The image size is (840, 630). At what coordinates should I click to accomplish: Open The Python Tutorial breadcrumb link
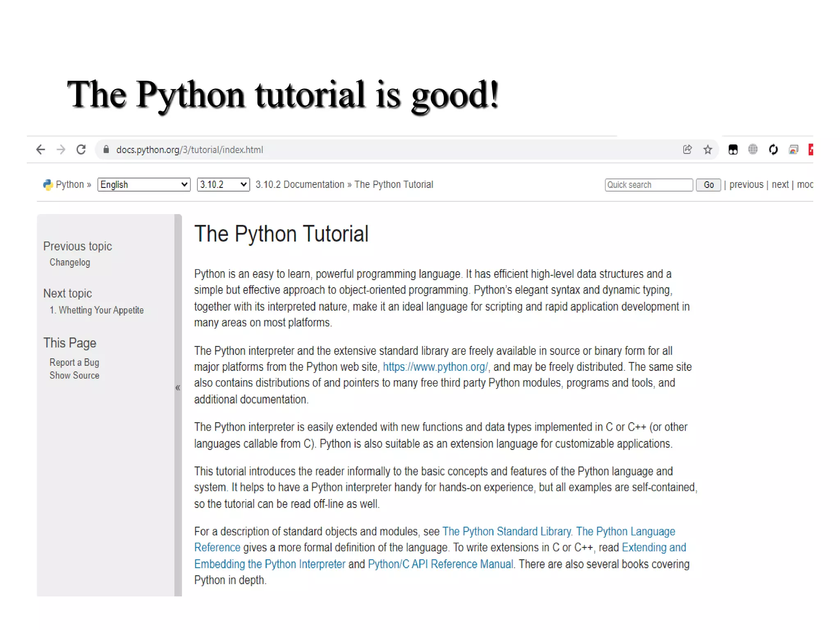pyautogui.click(x=394, y=185)
